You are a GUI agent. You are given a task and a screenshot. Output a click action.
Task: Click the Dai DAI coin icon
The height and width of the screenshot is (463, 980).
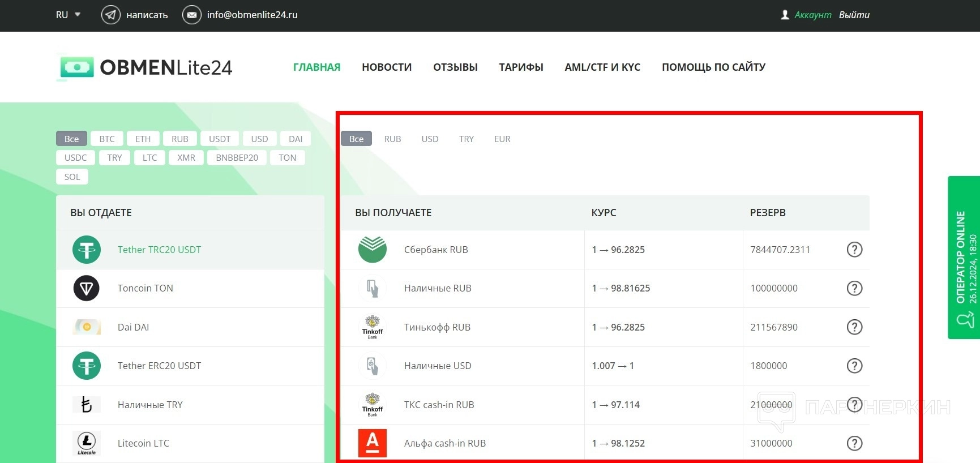point(87,327)
